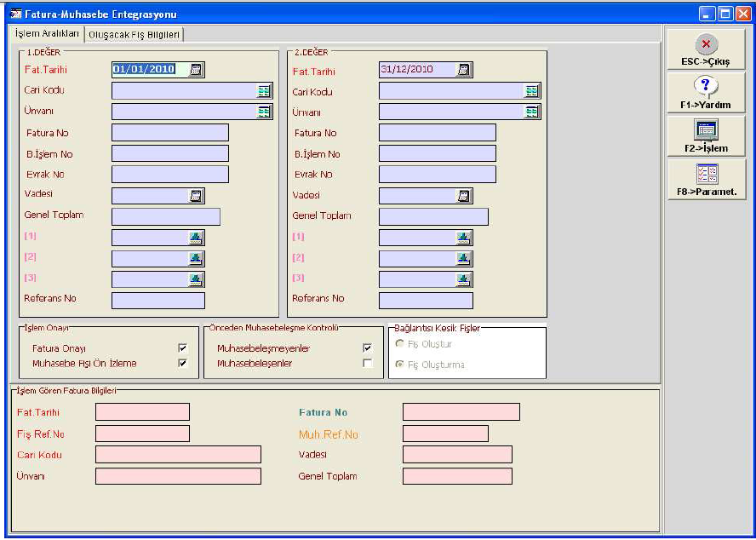Open calendar picker for 1.DEĞER Fat.Tarihi
The image size is (756, 540).
196,71
